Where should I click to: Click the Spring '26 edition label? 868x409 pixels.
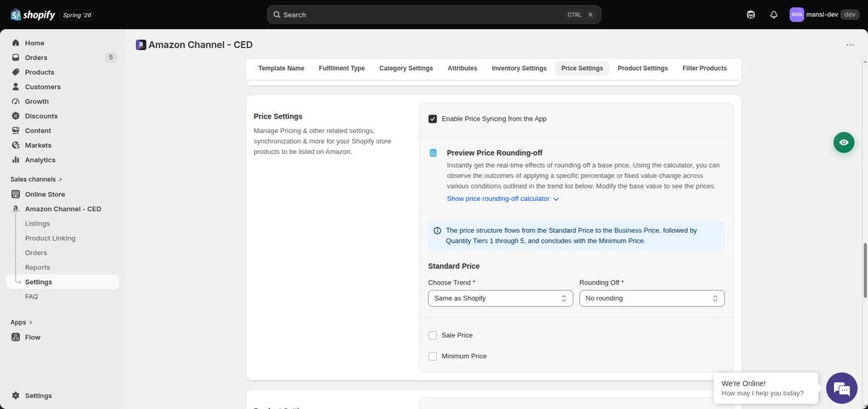(x=77, y=14)
